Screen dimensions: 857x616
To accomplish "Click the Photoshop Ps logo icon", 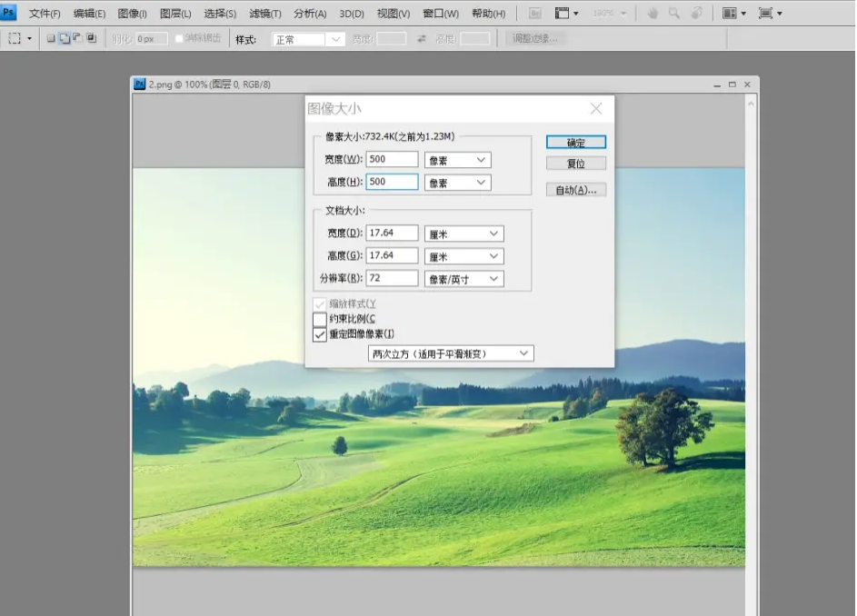I will coord(8,12).
